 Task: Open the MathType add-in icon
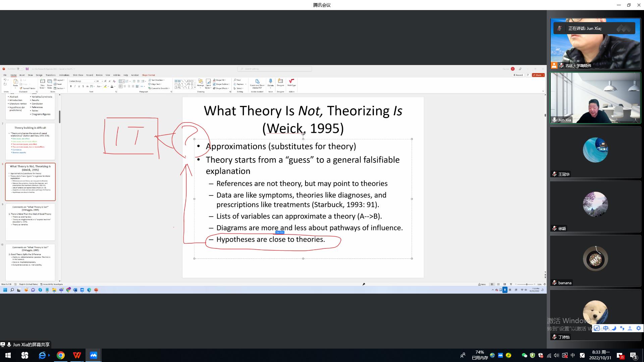[291, 81]
